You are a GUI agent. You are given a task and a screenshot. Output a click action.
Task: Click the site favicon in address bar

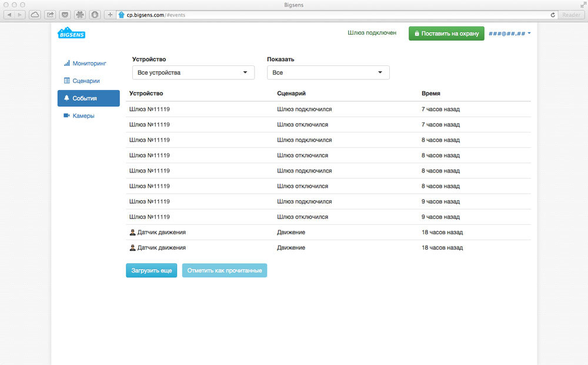coord(121,15)
